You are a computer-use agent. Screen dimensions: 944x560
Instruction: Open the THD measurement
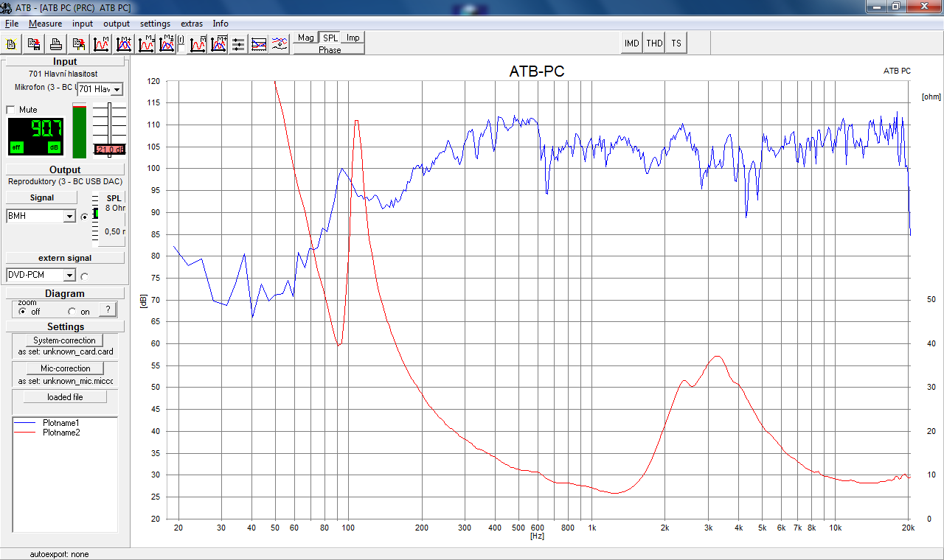tap(654, 43)
